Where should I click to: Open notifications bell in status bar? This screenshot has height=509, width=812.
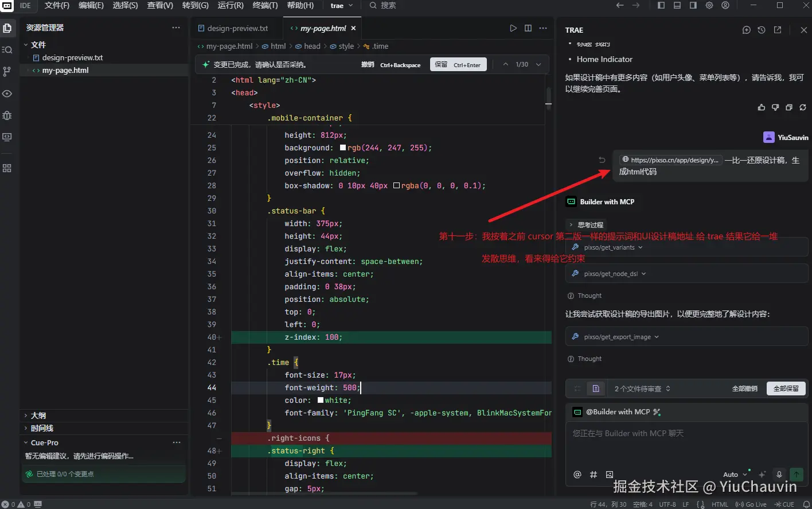(x=806, y=504)
